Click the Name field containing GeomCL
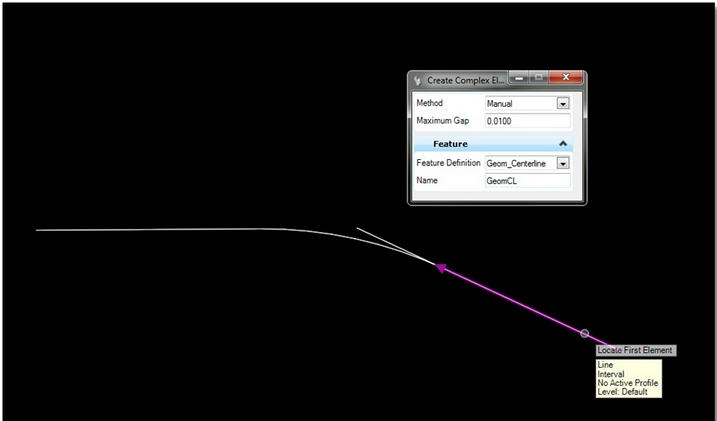The width and height of the screenshot is (717, 421). tap(528, 181)
